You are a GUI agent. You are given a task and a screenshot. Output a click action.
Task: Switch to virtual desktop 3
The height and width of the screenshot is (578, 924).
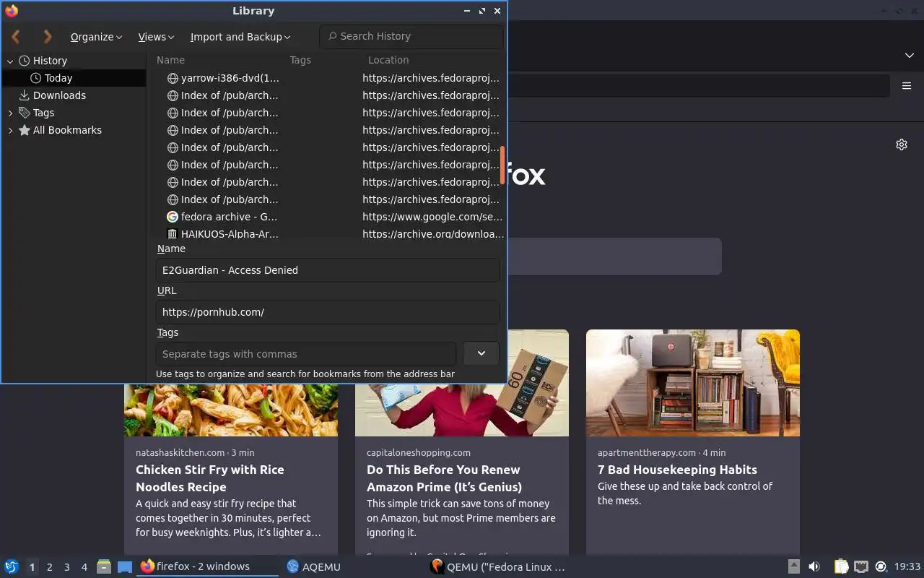click(66, 567)
